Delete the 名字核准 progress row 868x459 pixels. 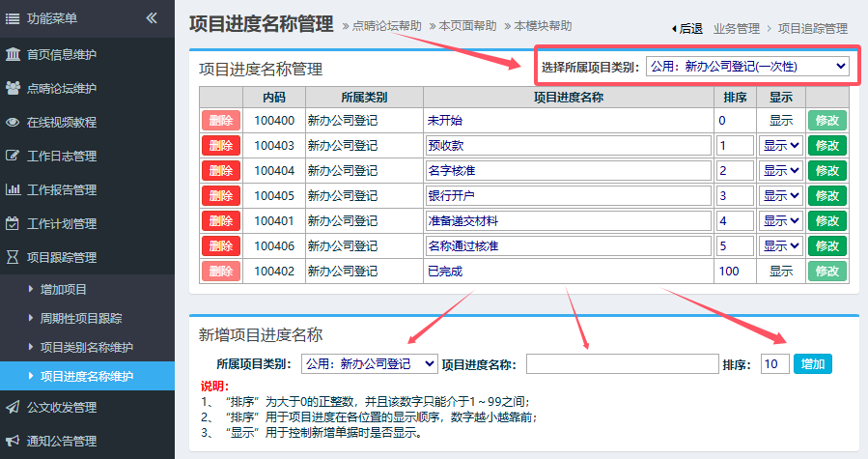(x=221, y=170)
